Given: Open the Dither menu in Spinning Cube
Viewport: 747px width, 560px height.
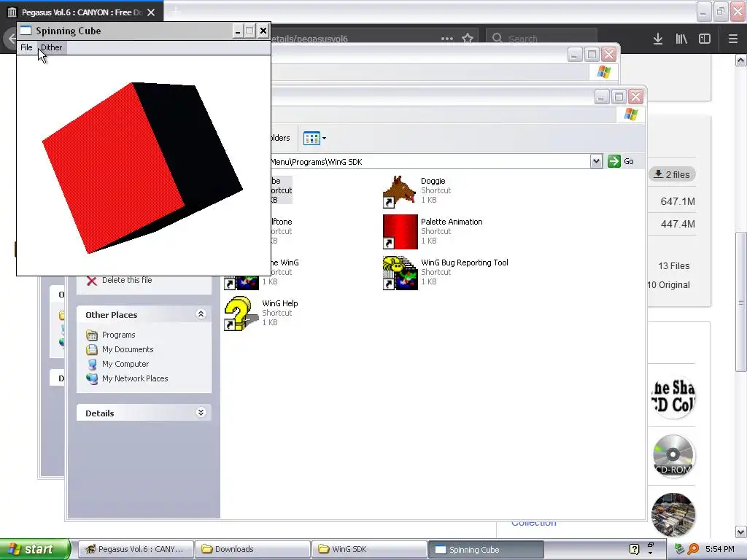Looking at the screenshot, I should 52,47.
